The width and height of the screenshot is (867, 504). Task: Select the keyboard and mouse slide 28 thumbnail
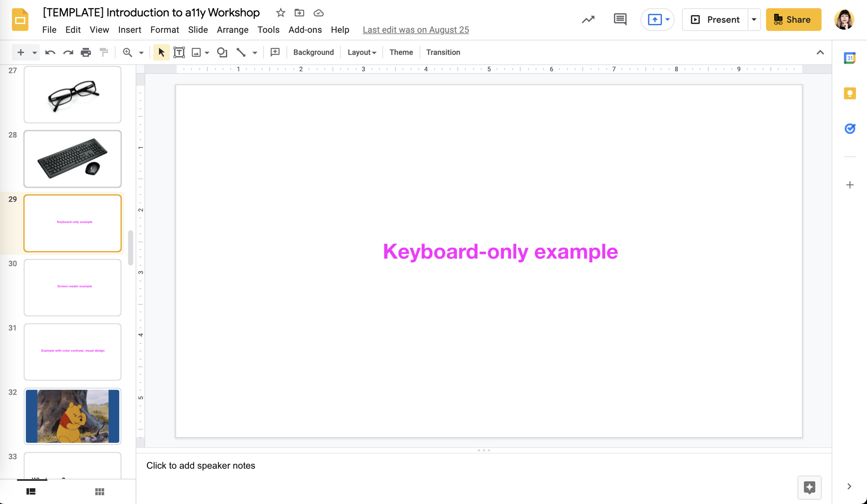click(72, 159)
